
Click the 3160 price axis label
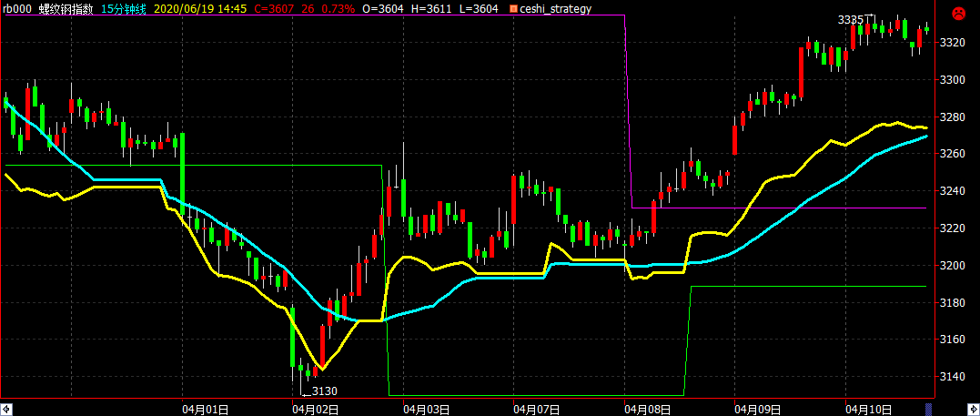click(952, 340)
